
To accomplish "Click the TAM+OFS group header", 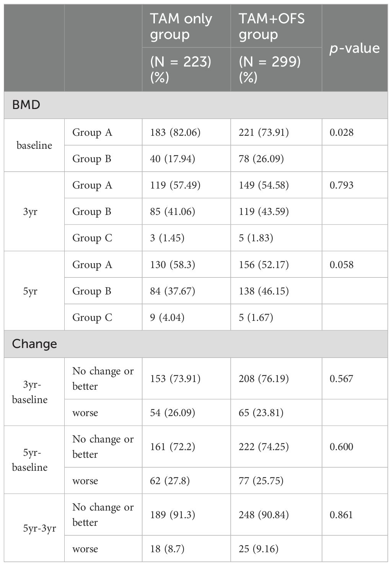I will pyautogui.click(x=272, y=26).
